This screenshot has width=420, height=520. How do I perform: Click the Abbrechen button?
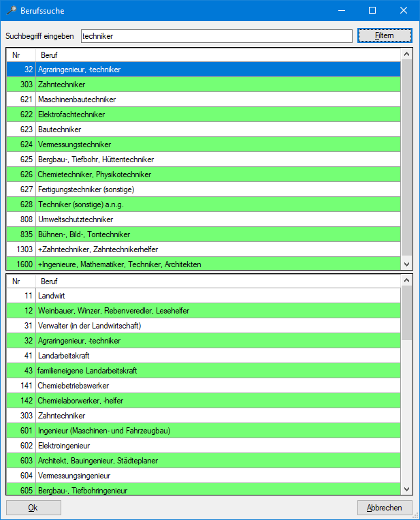point(385,508)
